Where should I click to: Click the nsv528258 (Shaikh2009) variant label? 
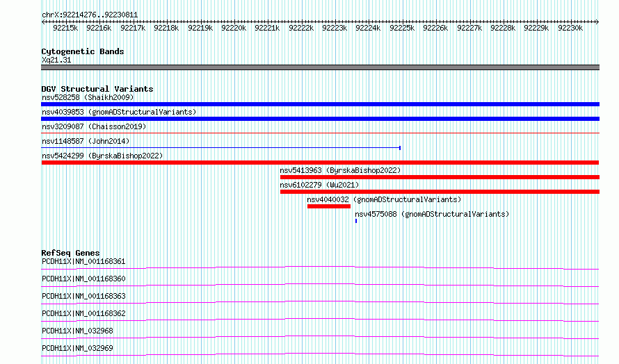point(88,97)
